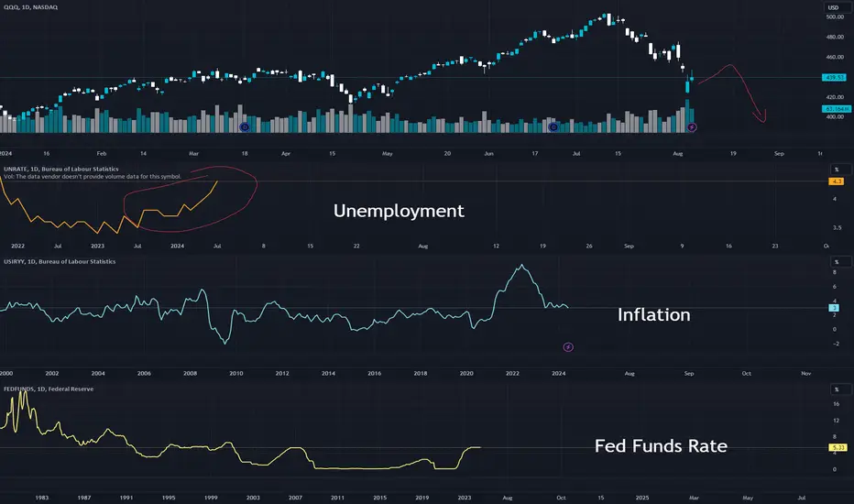Screen dimensions: 854x504
Task: Click the Nov label on inflation time axis
Action: pyautogui.click(x=806, y=374)
